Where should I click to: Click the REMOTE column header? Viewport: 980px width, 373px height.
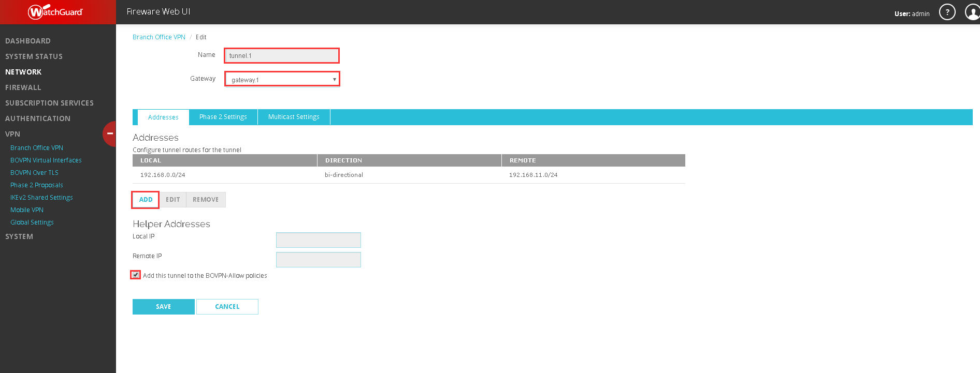pos(594,160)
